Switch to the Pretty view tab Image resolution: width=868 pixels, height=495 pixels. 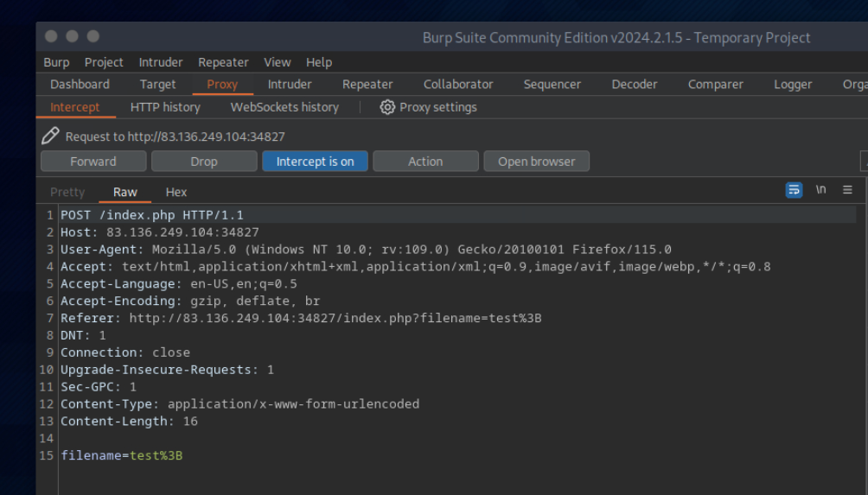point(67,192)
